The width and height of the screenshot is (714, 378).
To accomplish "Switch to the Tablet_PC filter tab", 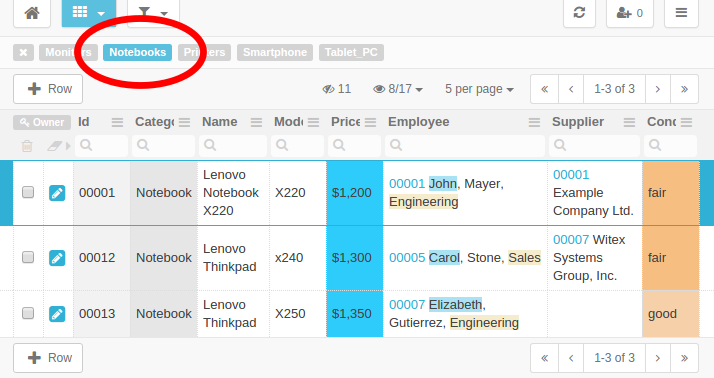I will pos(351,52).
